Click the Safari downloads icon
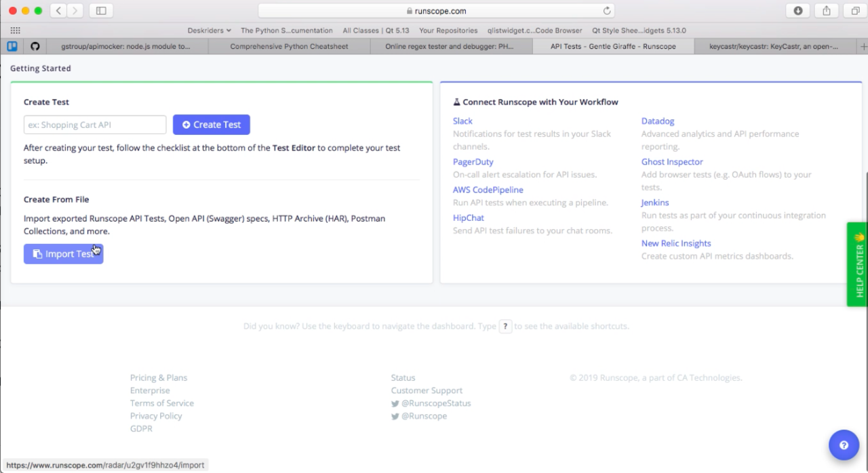Screen dimensions: 868x473 798,11
